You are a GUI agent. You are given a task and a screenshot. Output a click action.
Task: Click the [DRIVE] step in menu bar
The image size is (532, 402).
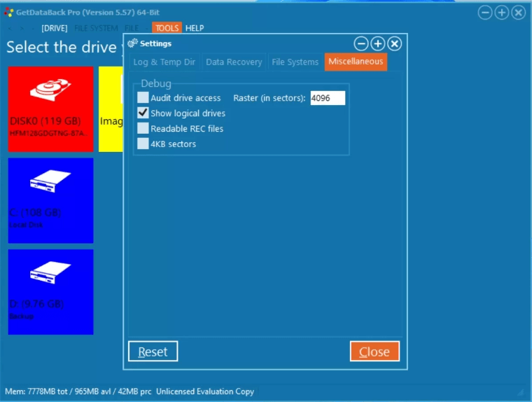[x=55, y=28]
